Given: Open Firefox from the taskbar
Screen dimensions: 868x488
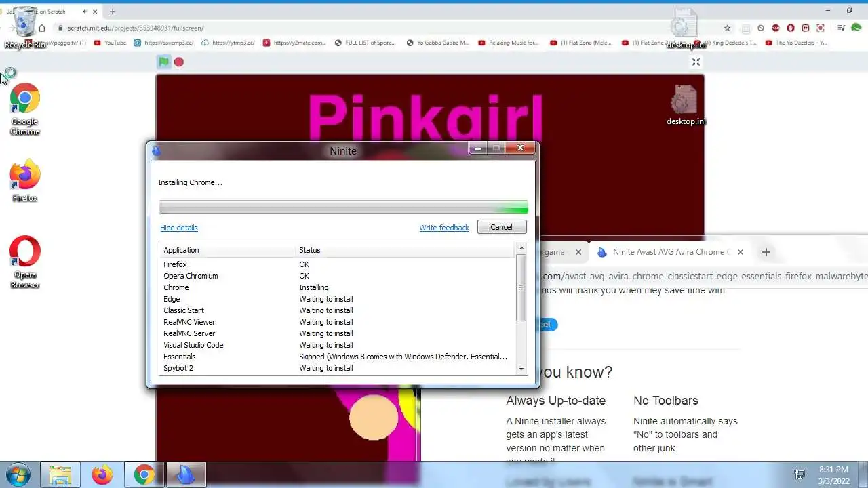Looking at the screenshot, I should point(102,474).
